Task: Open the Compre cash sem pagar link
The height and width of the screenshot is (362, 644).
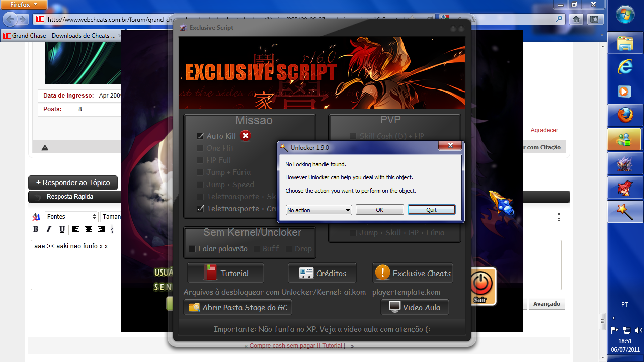Action: [296, 346]
